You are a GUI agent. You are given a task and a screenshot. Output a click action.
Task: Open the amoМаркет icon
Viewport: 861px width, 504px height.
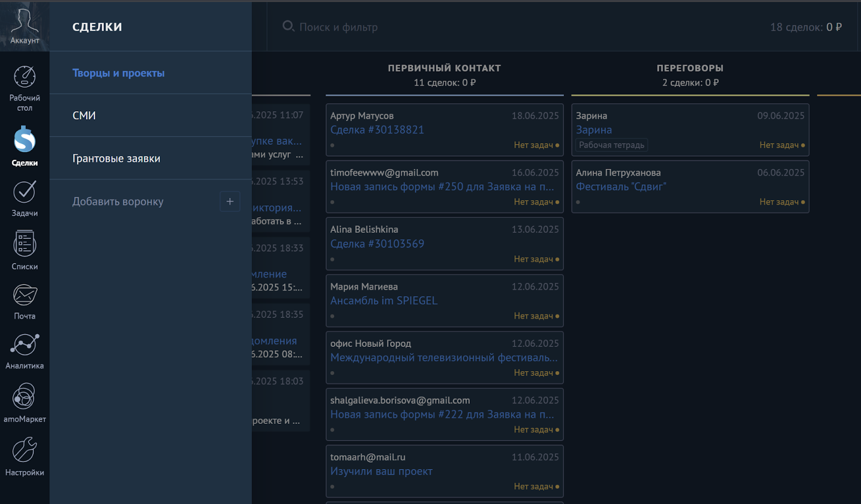[x=24, y=397]
